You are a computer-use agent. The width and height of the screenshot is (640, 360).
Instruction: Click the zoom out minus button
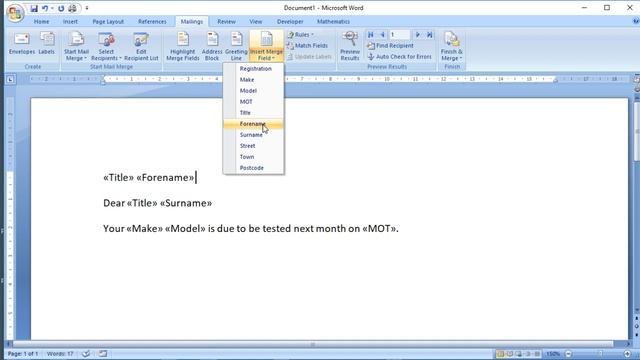568,354
